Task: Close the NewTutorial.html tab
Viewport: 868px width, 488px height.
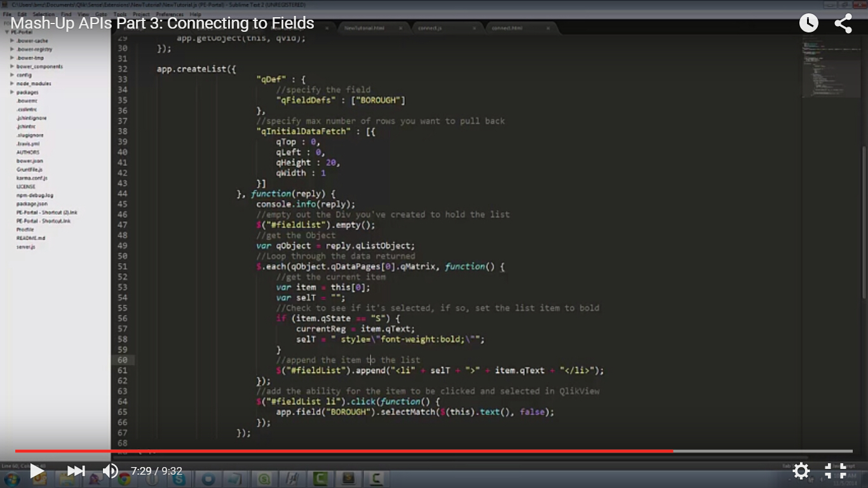Action: point(401,28)
